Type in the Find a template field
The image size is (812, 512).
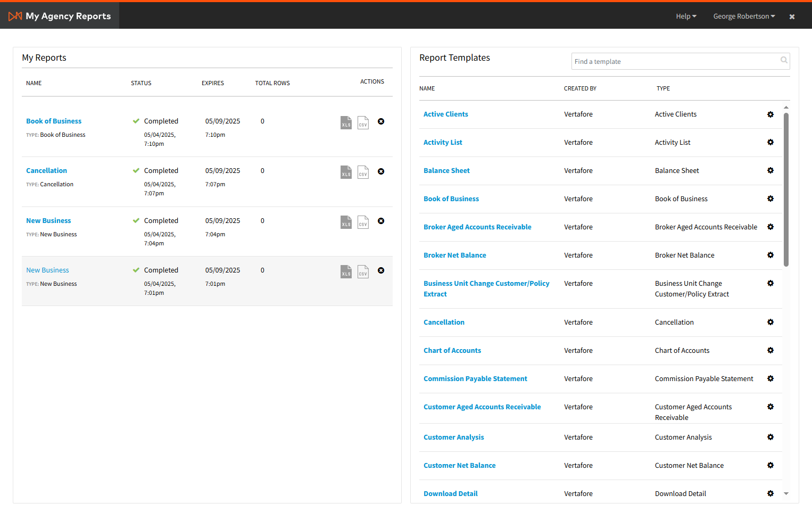coord(681,61)
